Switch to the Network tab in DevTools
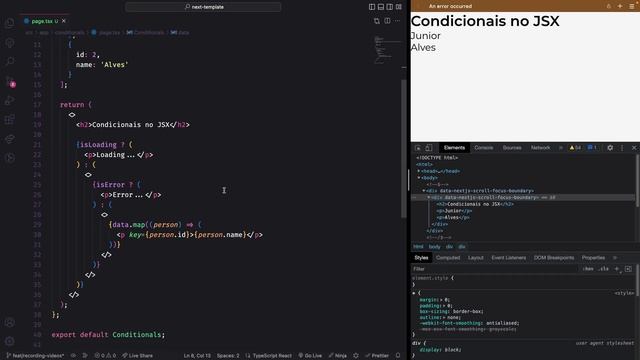The image size is (640, 360). [540, 148]
